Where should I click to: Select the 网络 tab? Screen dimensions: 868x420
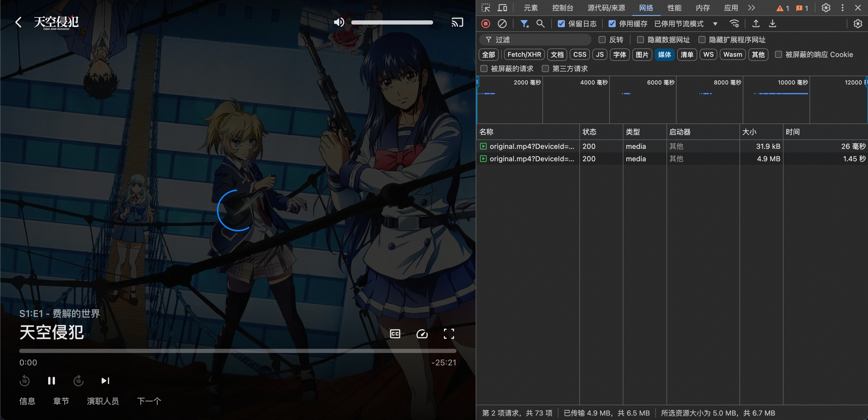coord(646,8)
